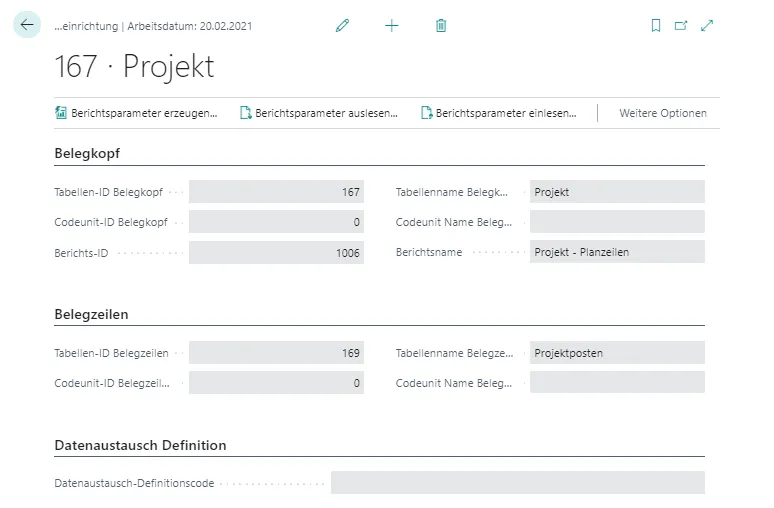Click the Tabellen-ID Belegzeilen field
Viewport: 774px width, 508px height.
(x=276, y=353)
